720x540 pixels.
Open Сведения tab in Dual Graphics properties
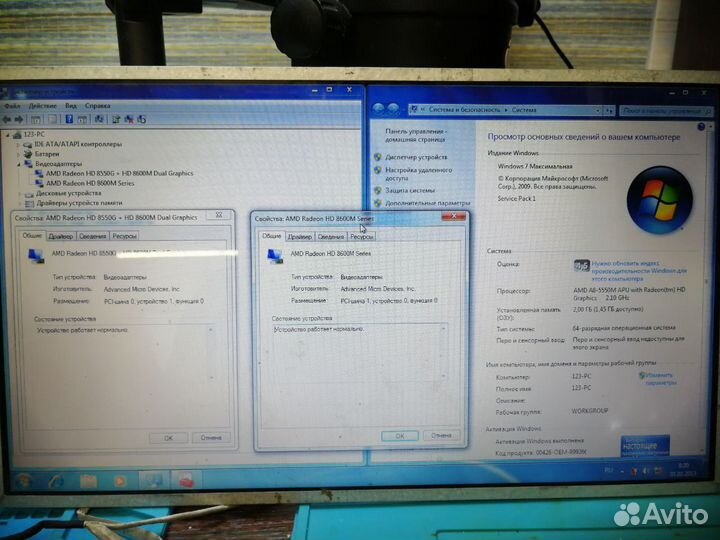point(92,236)
